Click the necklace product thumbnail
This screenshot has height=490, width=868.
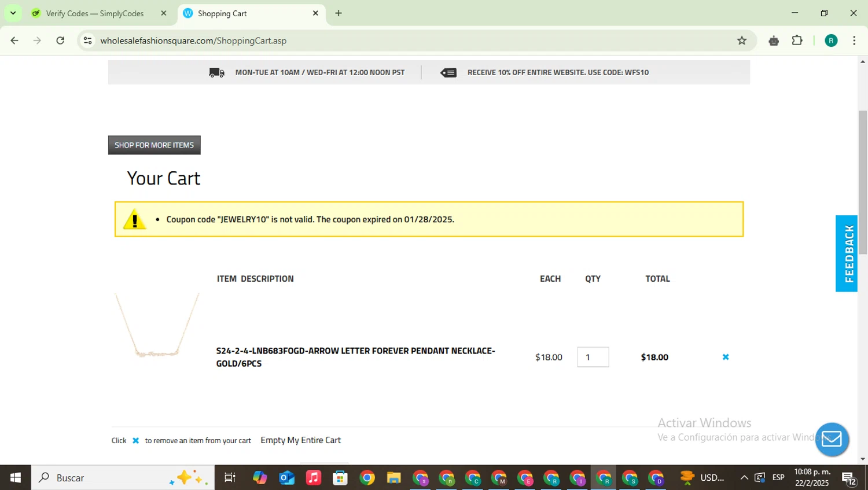[x=157, y=326]
